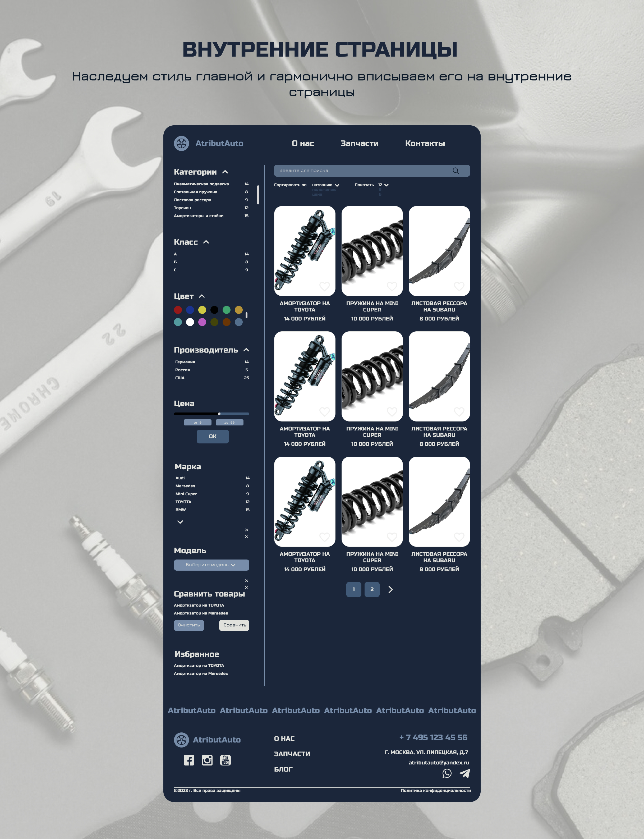
Task: Toggle favorite heart on first Toyota shock absorber
Action: pyautogui.click(x=324, y=286)
